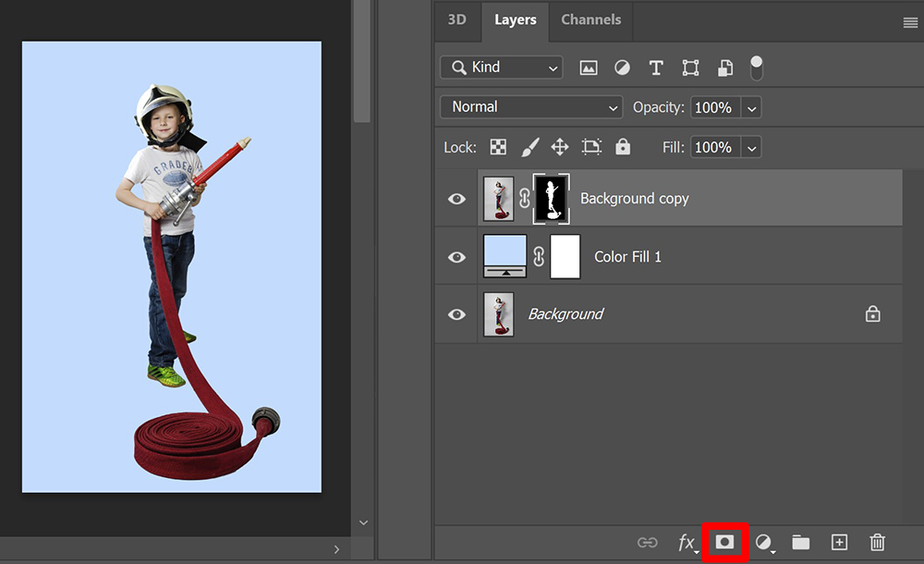
Task: Click the Add layer mask icon
Action: pos(724,543)
